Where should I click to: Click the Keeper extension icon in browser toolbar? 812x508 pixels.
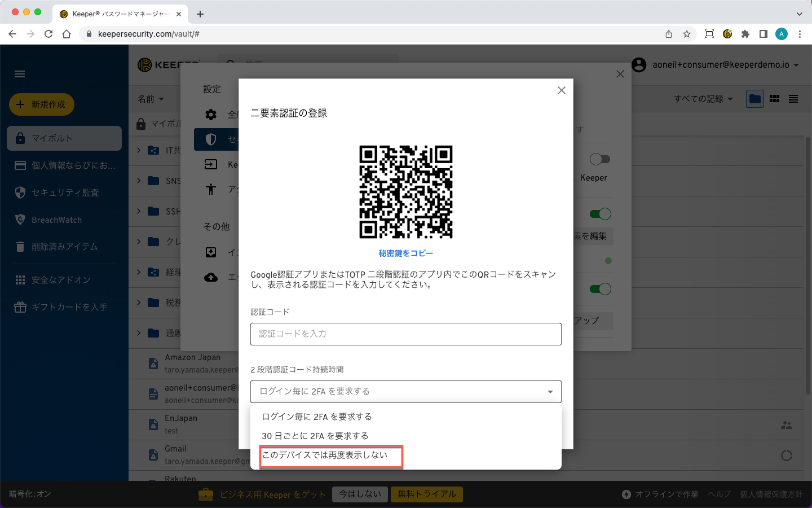click(727, 34)
